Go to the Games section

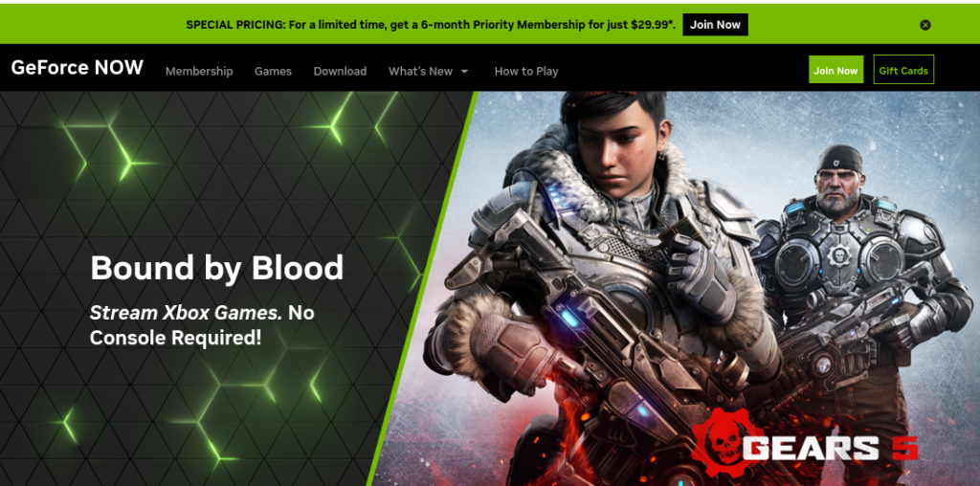pyautogui.click(x=273, y=71)
